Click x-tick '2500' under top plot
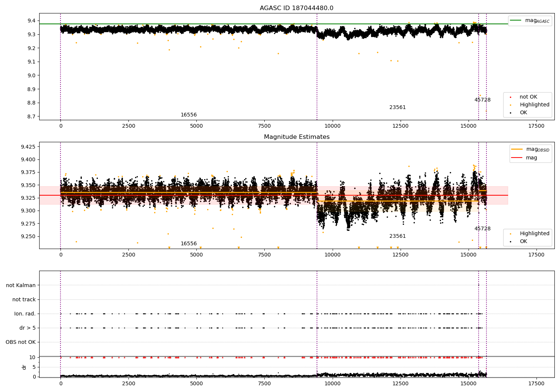The width and height of the screenshot is (560, 392). [128, 126]
